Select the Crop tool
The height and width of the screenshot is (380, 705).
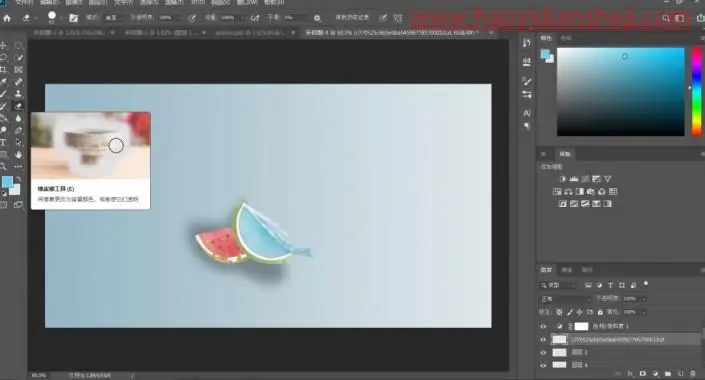[x=4, y=70]
